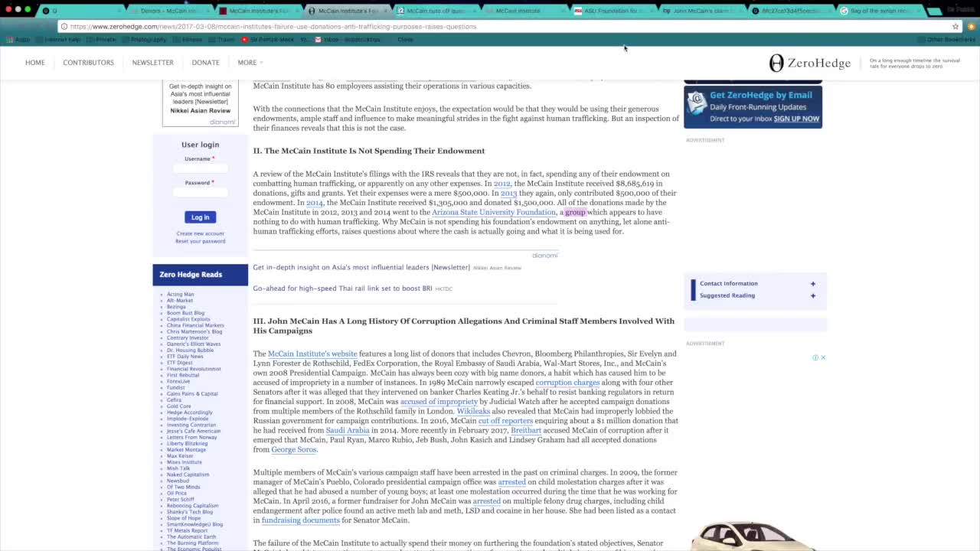Click the Get ZeroHedge by Email banner

[753, 106]
